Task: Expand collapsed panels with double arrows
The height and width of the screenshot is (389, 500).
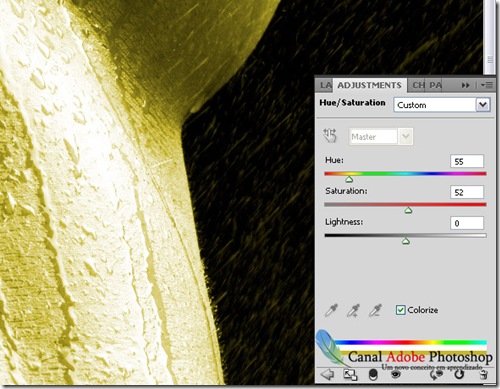Action: pyautogui.click(x=465, y=85)
